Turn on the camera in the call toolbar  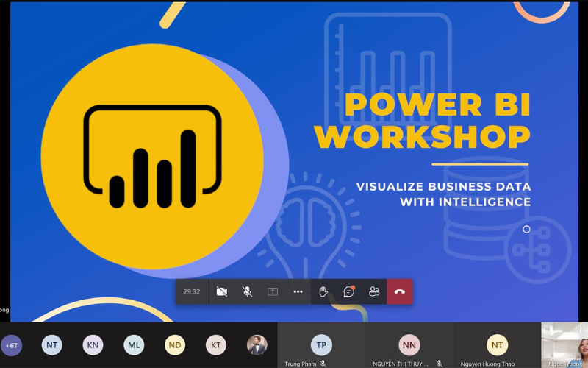click(x=222, y=291)
